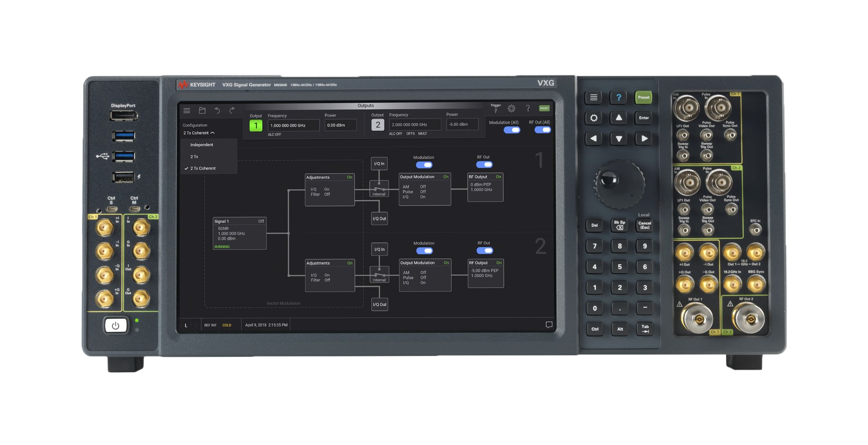Push the hardware down arrow key
This screenshot has height=445, width=868.
(618, 139)
